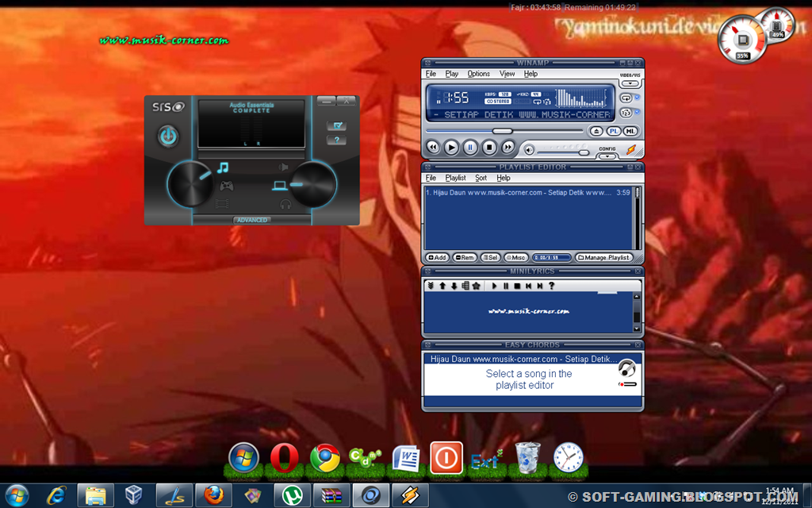Click the Manage Playlist button

click(x=603, y=258)
